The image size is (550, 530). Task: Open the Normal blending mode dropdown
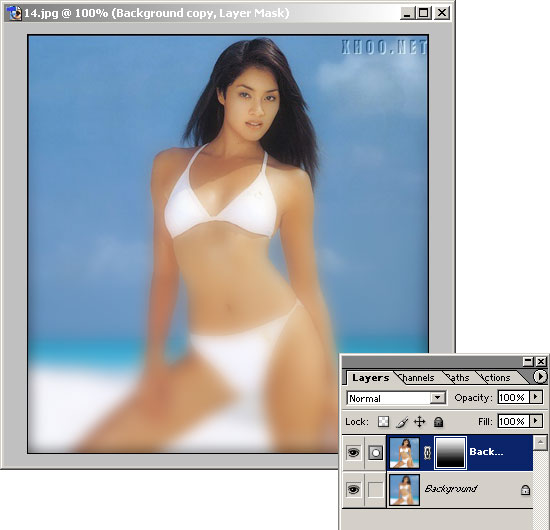pyautogui.click(x=396, y=398)
